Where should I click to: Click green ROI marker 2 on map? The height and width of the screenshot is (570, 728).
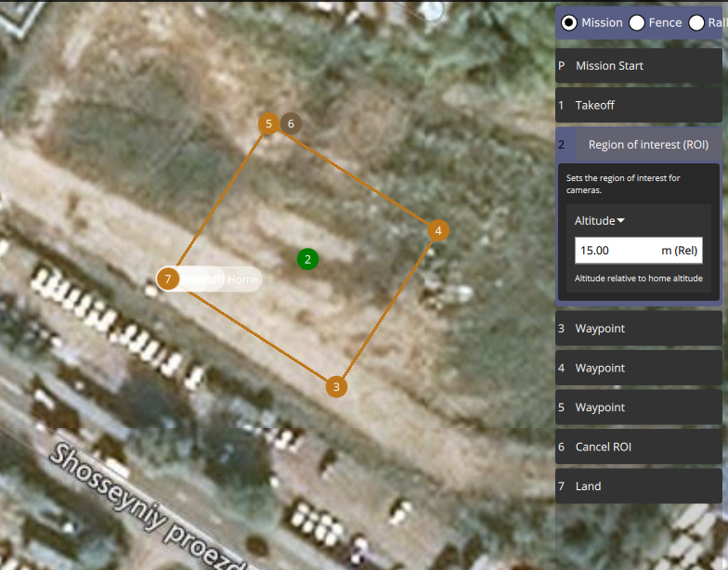[x=307, y=260]
